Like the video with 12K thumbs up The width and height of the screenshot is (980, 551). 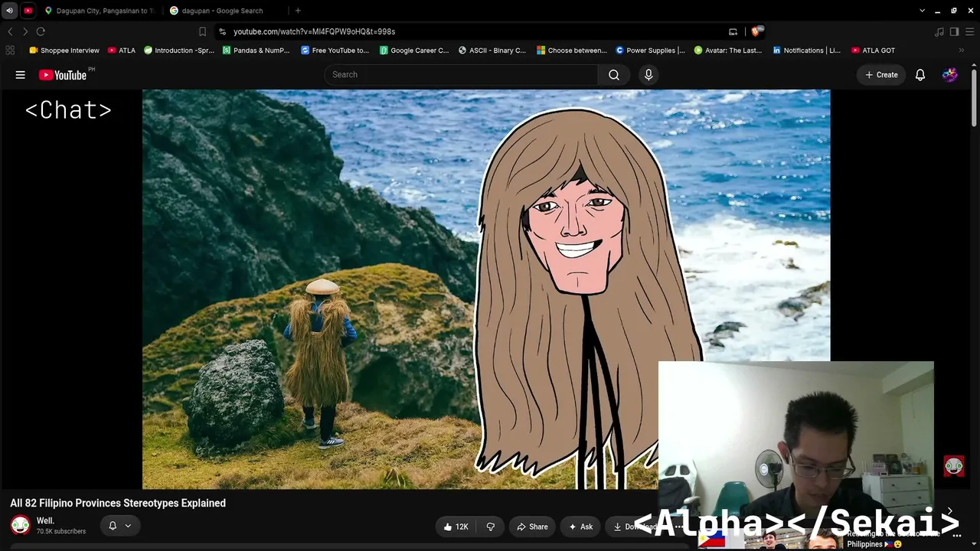pos(456,527)
